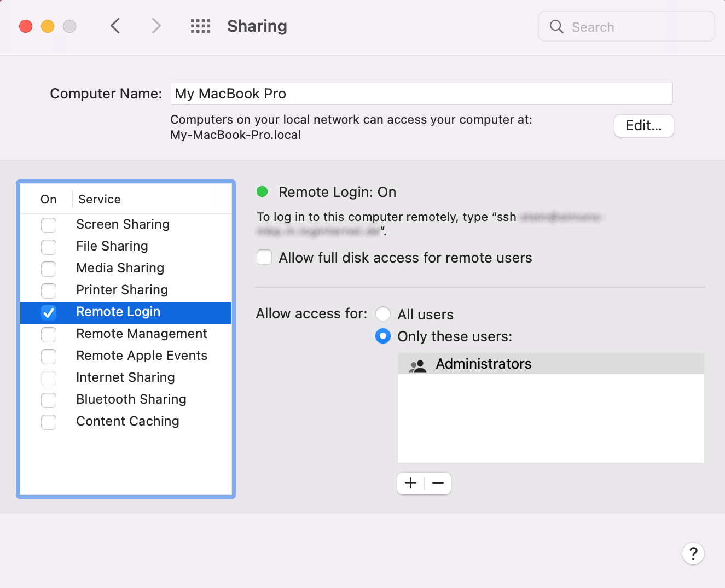Click the green Remote Login status indicator
Viewport: 725px width, 588px height.
pyautogui.click(x=262, y=191)
